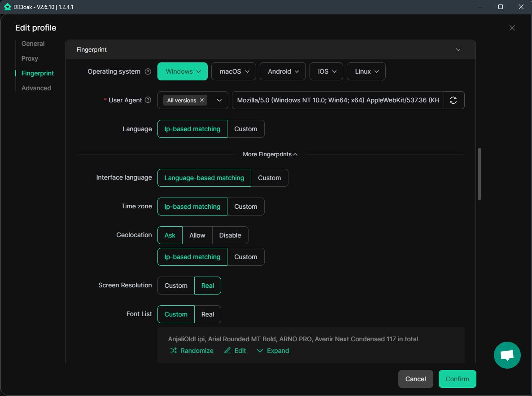
Task: Open the User Agent help icon
Action: [148, 100]
